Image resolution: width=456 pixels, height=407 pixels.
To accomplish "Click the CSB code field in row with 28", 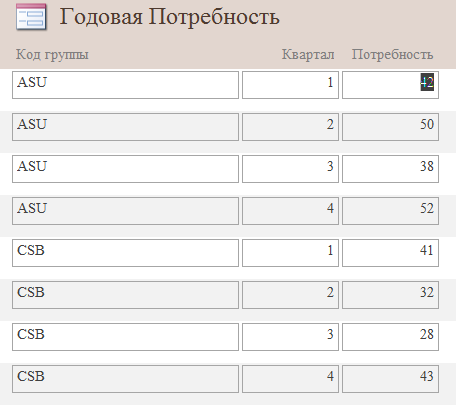I will [x=125, y=337].
